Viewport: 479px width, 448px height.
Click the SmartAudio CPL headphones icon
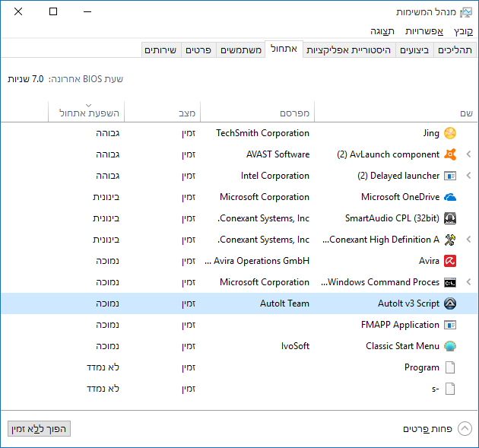pos(450,218)
